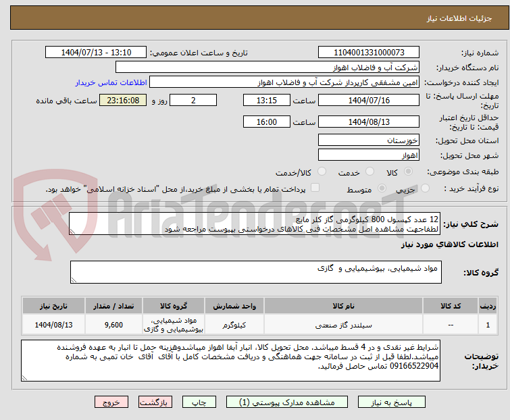Image resolution: width=510 pixels, height=420 pixels.
Task: Click the announcement date field 1404/07/13 - 13:10
Action: point(96,53)
